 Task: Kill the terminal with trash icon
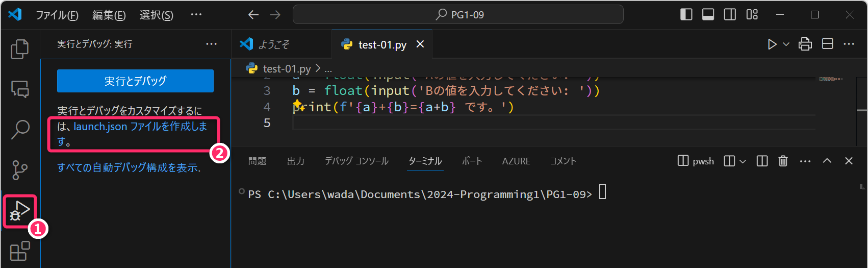[783, 161]
